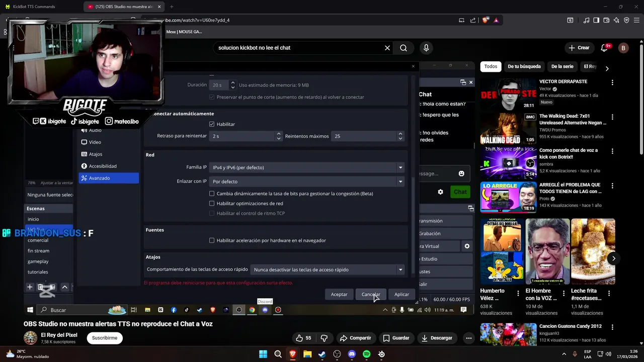Select the Accesibilidad settings category

coord(109,166)
